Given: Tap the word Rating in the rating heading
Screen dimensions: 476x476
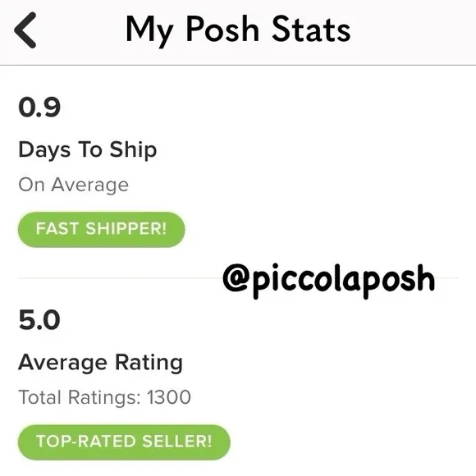Looking at the screenshot, I should pyautogui.click(x=149, y=363).
